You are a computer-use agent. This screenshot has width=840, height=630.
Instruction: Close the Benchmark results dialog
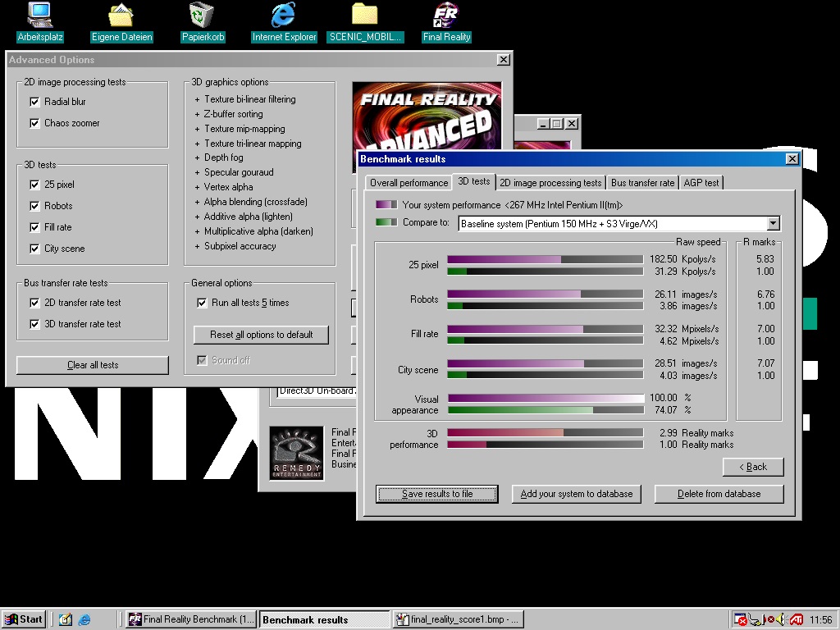[792, 159]
